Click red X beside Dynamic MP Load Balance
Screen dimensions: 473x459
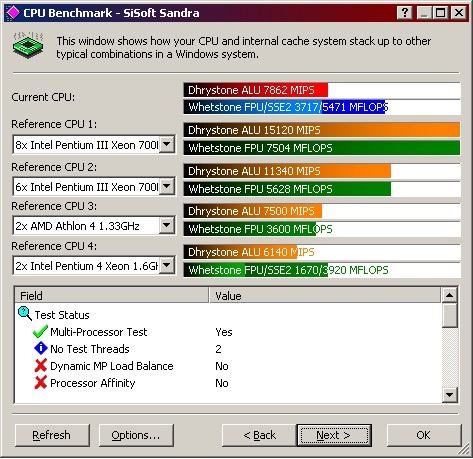click(41, 365)
